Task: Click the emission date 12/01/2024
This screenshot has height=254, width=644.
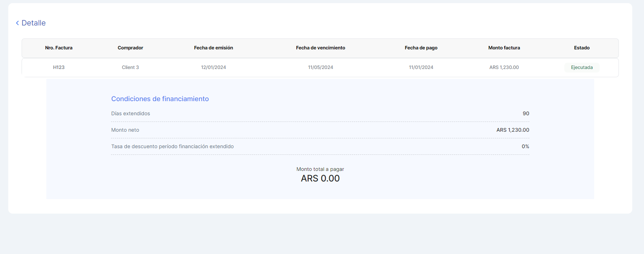Action: pyautogui.click(x=213, y=67)
